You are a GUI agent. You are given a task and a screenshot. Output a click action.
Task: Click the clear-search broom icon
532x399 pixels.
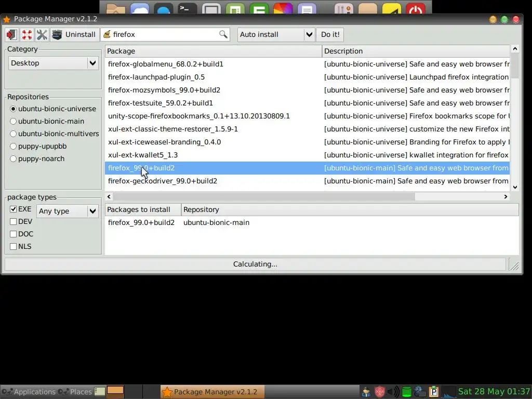(x=107, y=34)
